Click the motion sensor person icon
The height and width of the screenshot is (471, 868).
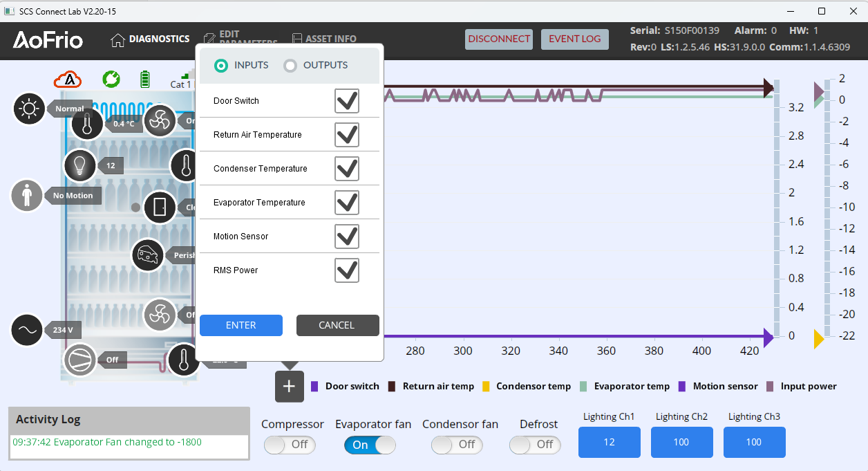27,196
